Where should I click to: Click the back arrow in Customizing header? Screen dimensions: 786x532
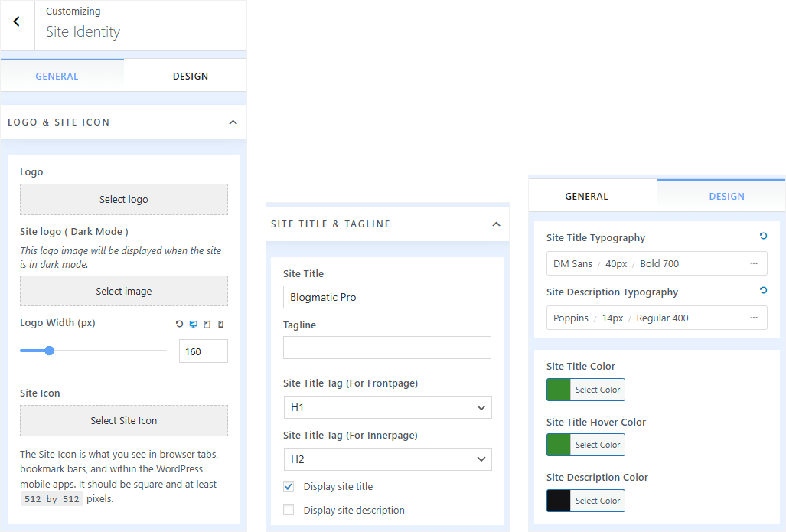17,22
